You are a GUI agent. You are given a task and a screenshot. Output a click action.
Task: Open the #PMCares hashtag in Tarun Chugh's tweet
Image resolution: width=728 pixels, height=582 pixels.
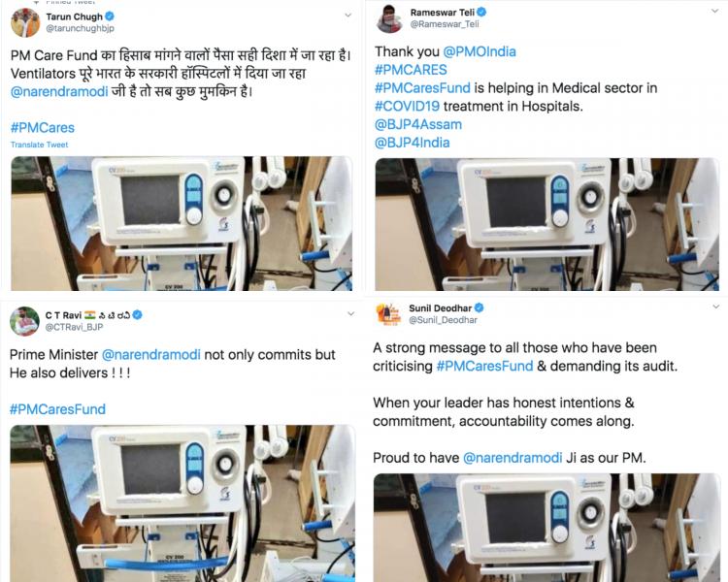coord(43,128)
